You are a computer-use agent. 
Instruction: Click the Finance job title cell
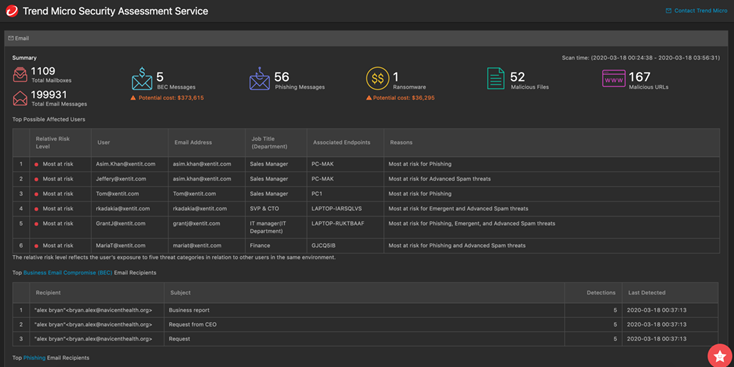tap(260, 245)
